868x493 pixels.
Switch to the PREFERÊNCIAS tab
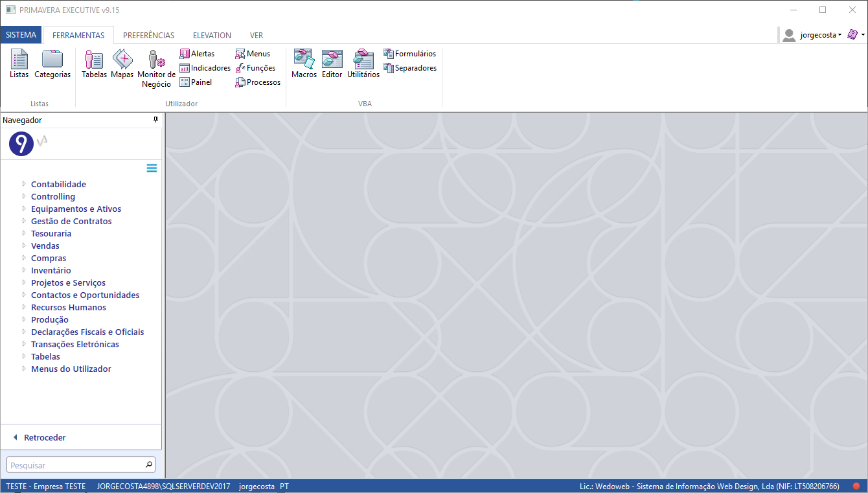(148, 36)
